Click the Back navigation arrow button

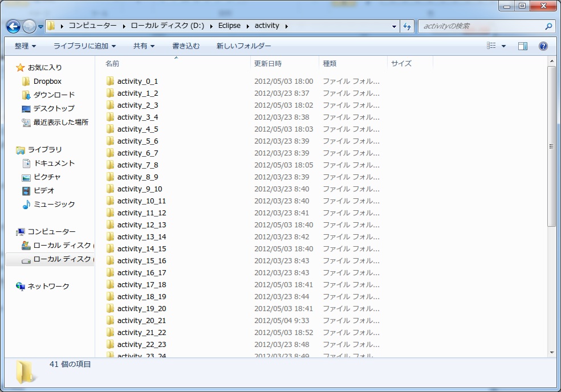click(x=13, y=26)
